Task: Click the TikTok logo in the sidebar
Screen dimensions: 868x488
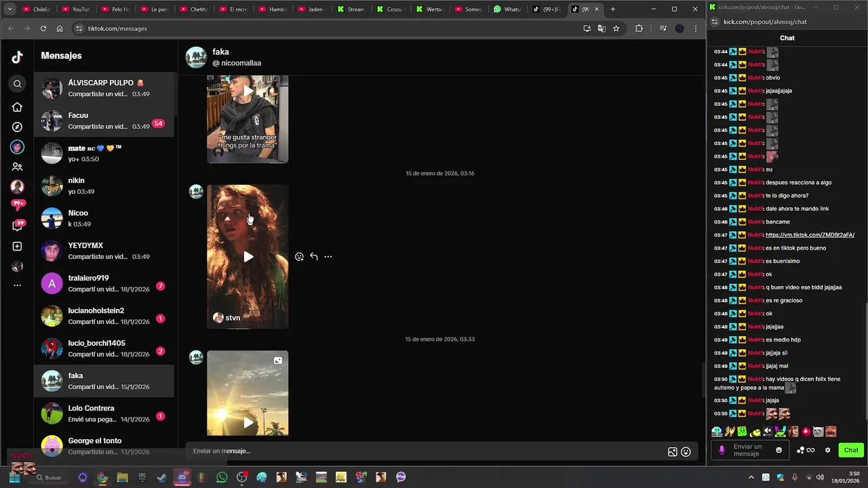Action: [x=17, y=58]
